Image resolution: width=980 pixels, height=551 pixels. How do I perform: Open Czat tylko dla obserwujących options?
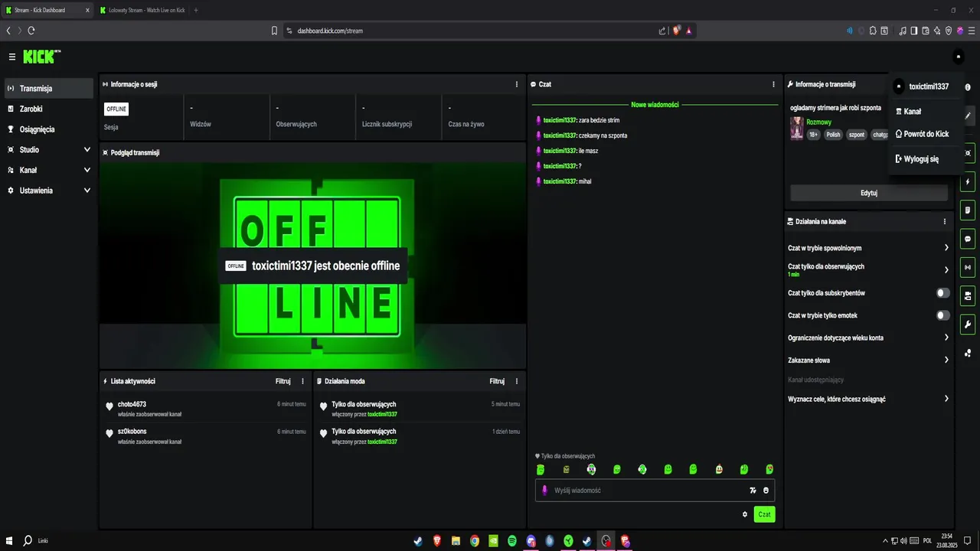(x=868, y=269)
